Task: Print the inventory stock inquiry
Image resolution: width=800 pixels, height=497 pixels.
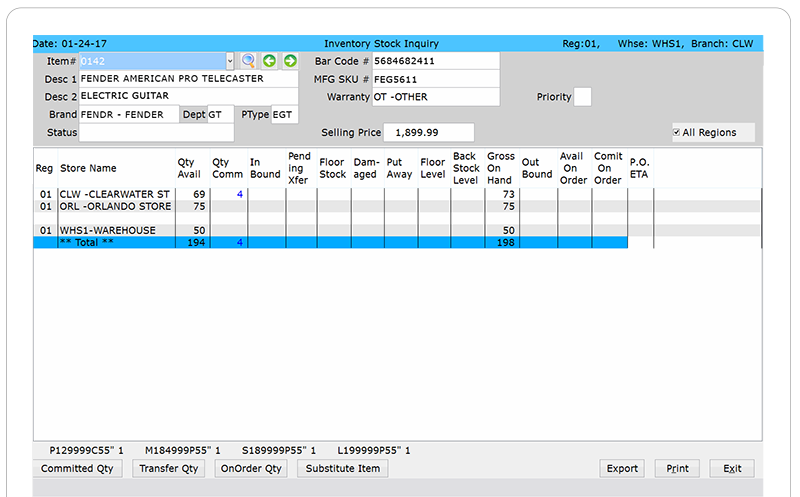Action: 677,468
